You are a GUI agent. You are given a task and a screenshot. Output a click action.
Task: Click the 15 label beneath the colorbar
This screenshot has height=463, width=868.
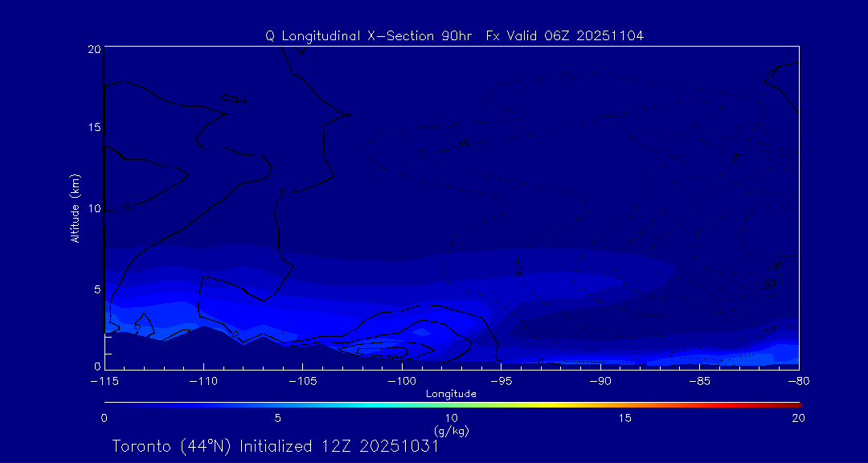point(624,418)
